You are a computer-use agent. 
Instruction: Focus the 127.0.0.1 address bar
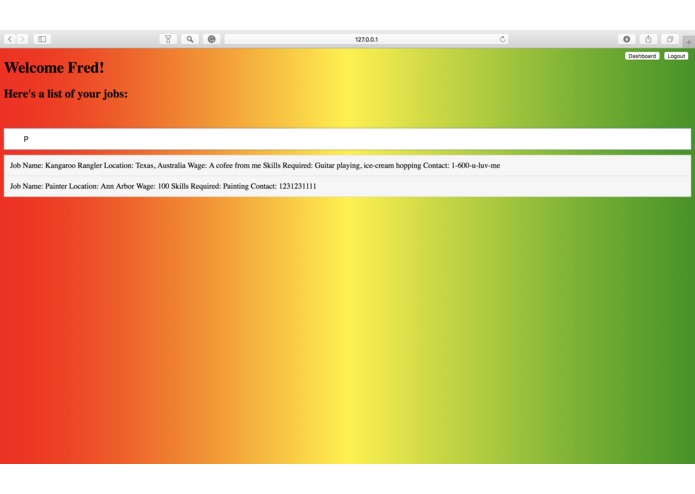pyautogui.click(x=366, y=39)
